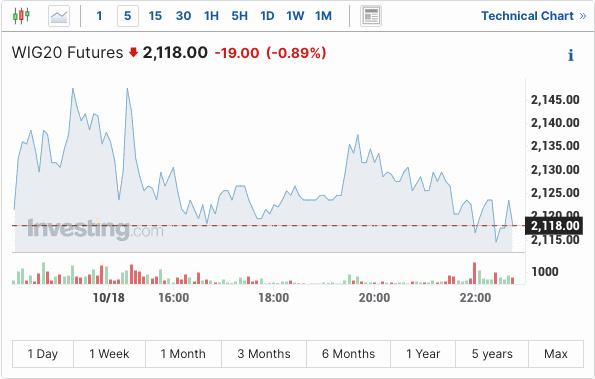Screen dimensions: 595x379
Task: Choose the 1 Year range
Action: [423, 354]
